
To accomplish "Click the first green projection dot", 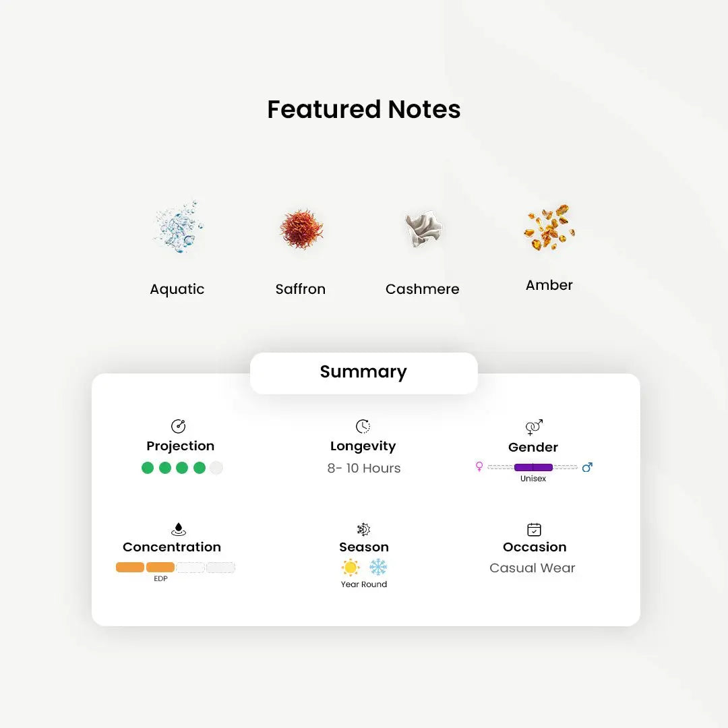I will tap(148, 468).
